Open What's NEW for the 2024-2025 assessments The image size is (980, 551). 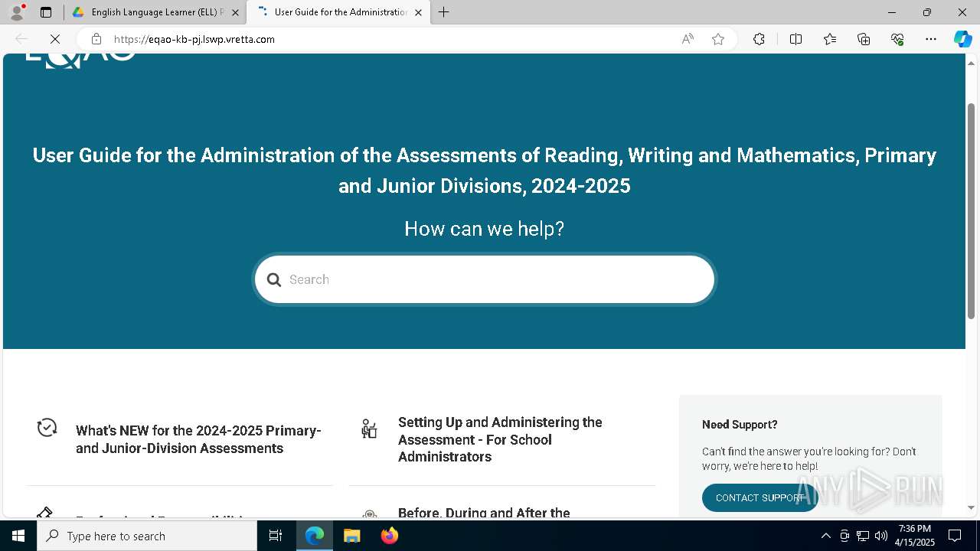[198, 439]
